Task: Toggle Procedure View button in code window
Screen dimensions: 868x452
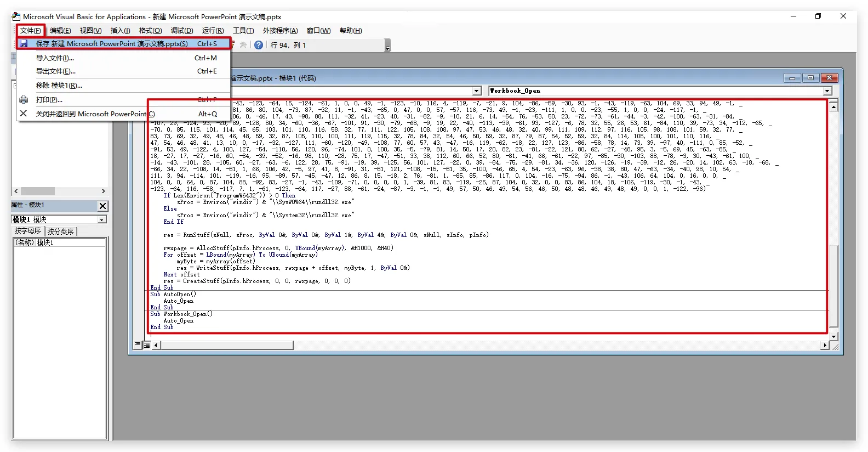Action: click(138, 345)
